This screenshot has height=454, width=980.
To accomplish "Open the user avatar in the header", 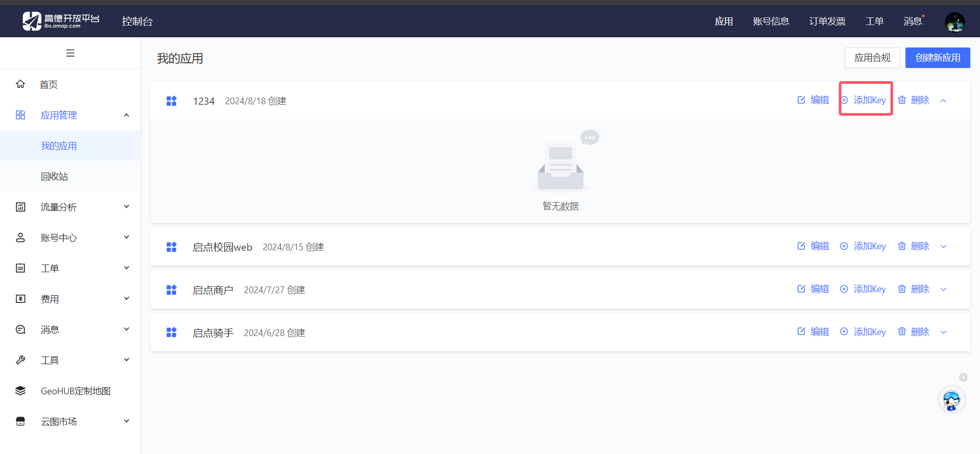I will pos(954,22).
